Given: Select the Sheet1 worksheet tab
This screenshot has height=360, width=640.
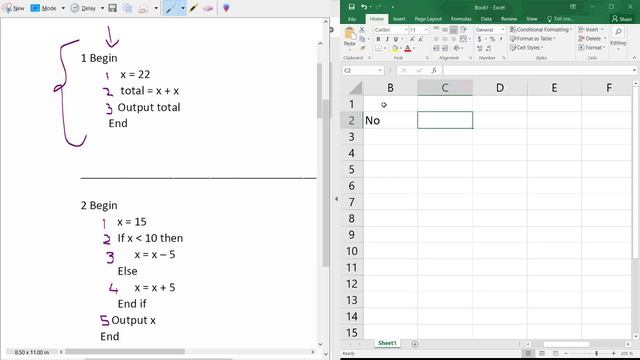Looking at the screenshot, I should click(x=387, y=343).
